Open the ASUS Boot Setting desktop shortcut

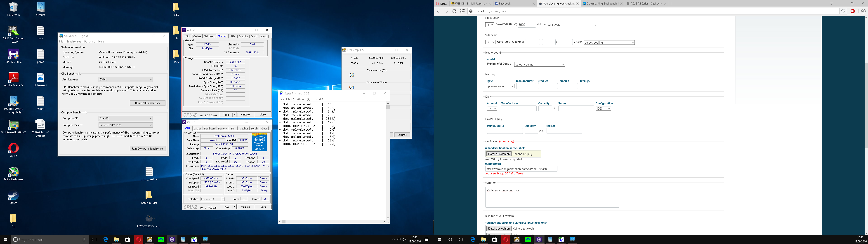click(14, 34)
